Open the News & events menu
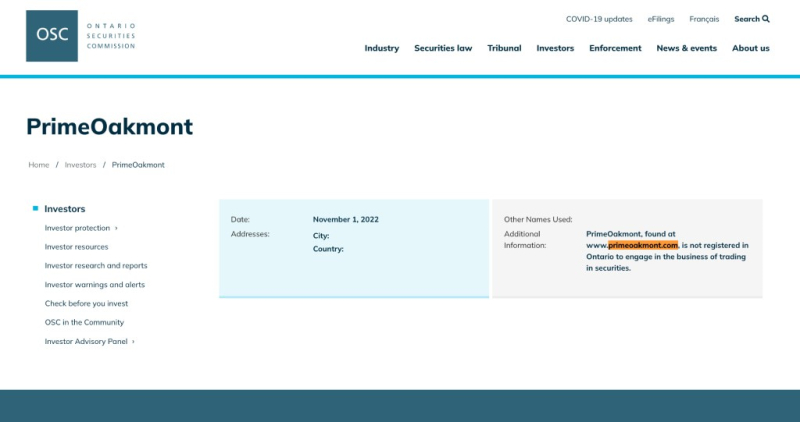 (x=686, y=48)
